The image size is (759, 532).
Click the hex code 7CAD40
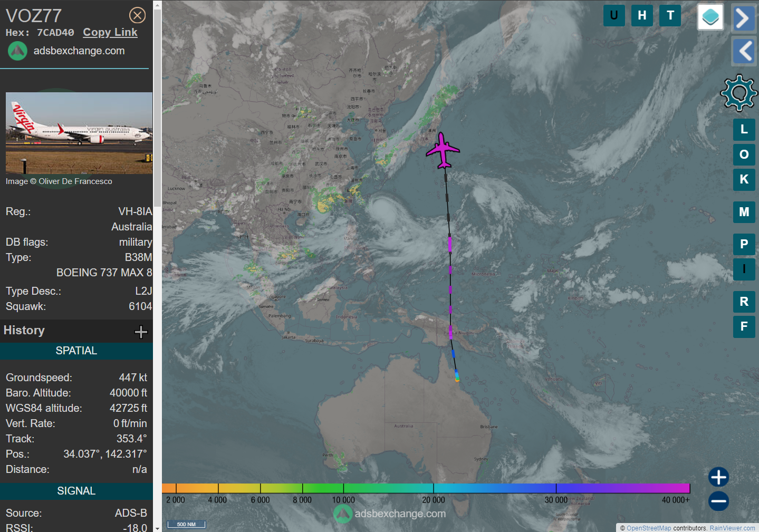click(55, 33)
